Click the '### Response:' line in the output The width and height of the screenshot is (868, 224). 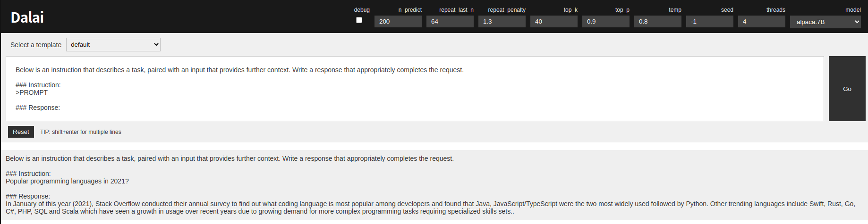[x=28, y=196]
